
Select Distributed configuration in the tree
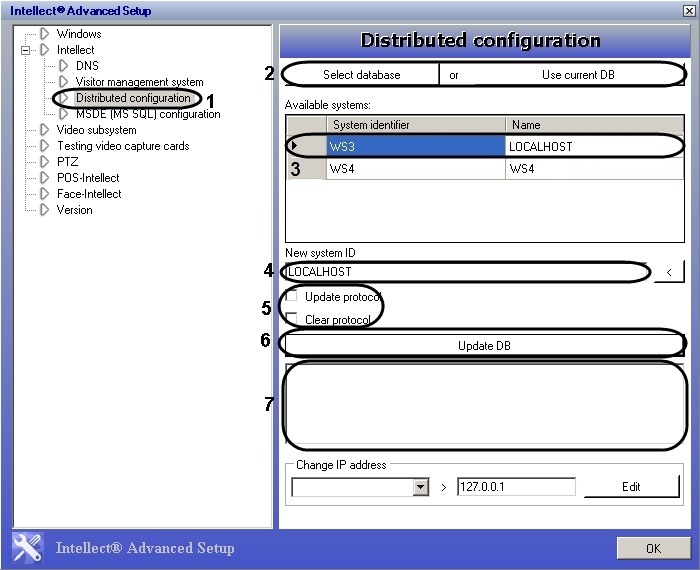coord(133,98)
